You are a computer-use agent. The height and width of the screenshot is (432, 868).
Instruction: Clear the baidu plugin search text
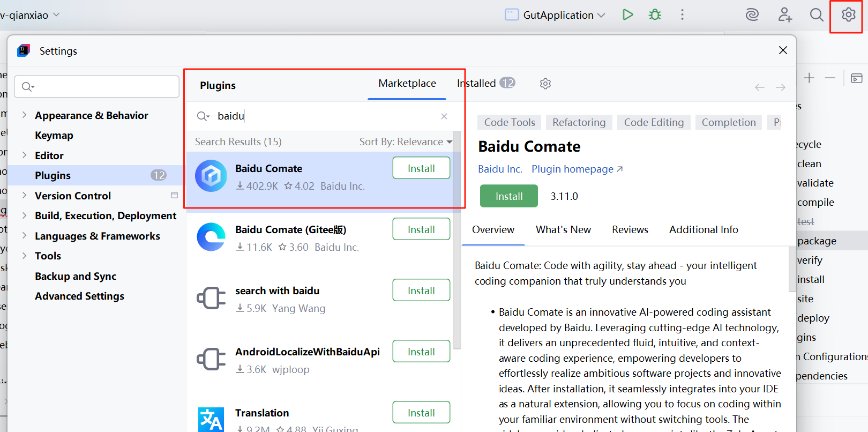pos(444,116)
